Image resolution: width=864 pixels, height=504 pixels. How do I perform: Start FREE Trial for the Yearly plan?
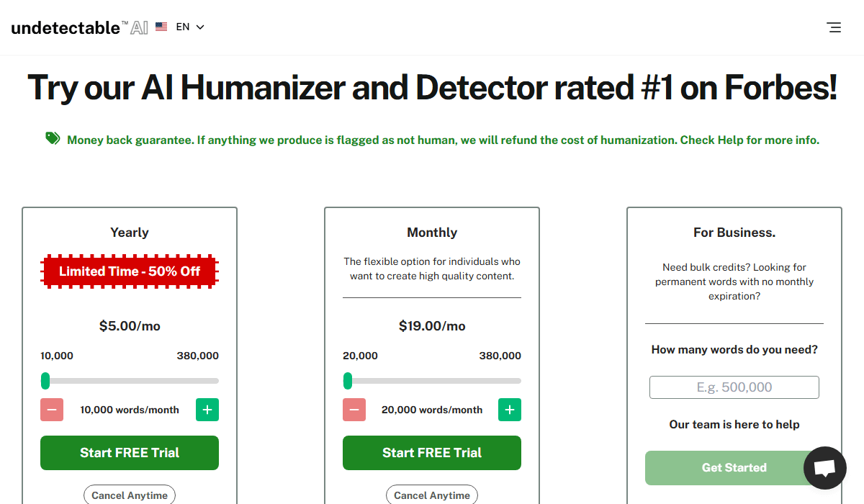[130, 453]
